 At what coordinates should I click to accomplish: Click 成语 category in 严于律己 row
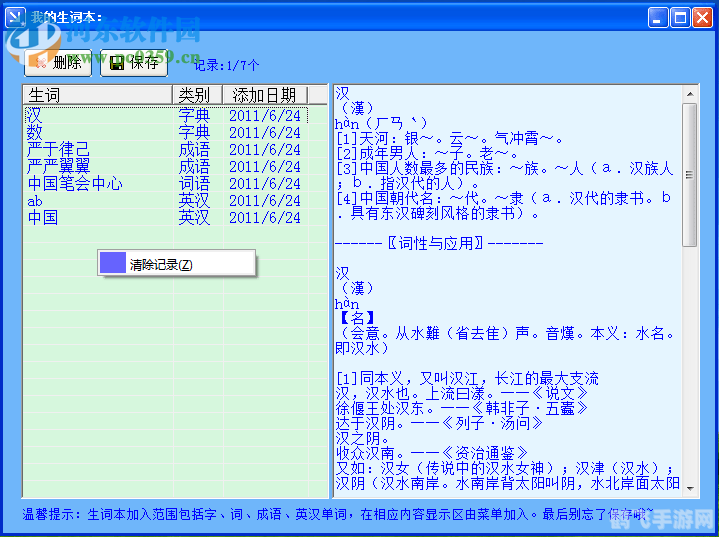(x=194, y=149)
